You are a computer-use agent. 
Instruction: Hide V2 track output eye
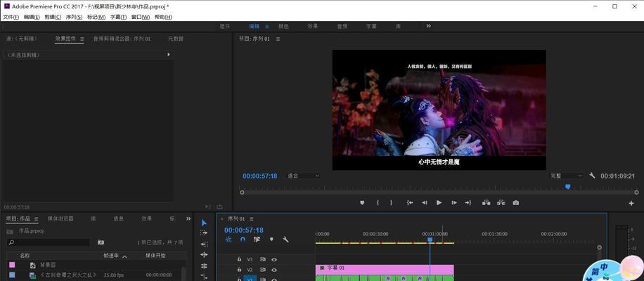[x=274, y=270]
